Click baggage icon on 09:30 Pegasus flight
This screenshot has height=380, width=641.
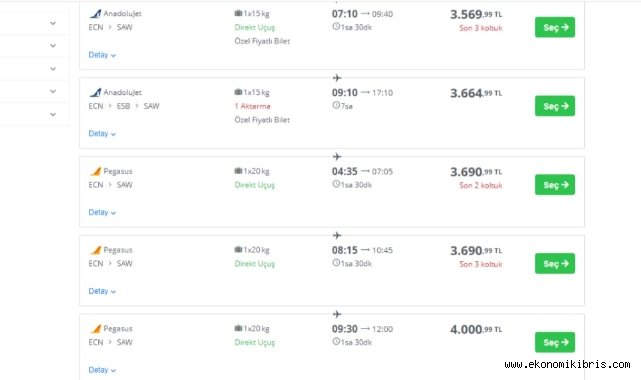click(x=238, y=328)
